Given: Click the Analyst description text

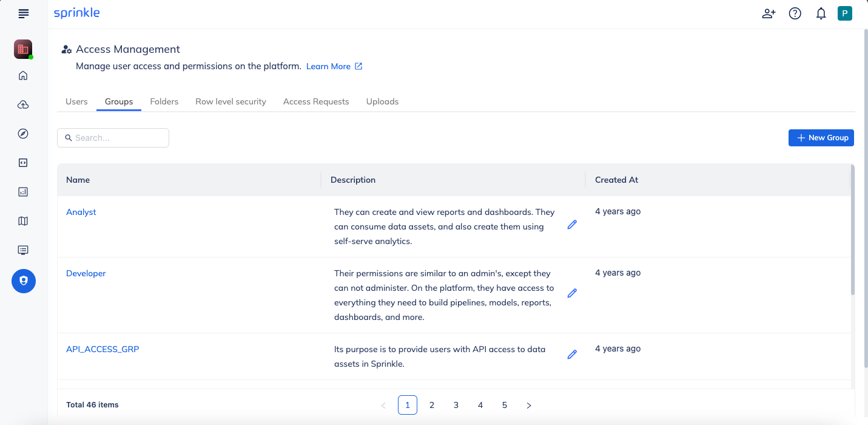Looking at the screenshot, I should [x=445, y=226].
